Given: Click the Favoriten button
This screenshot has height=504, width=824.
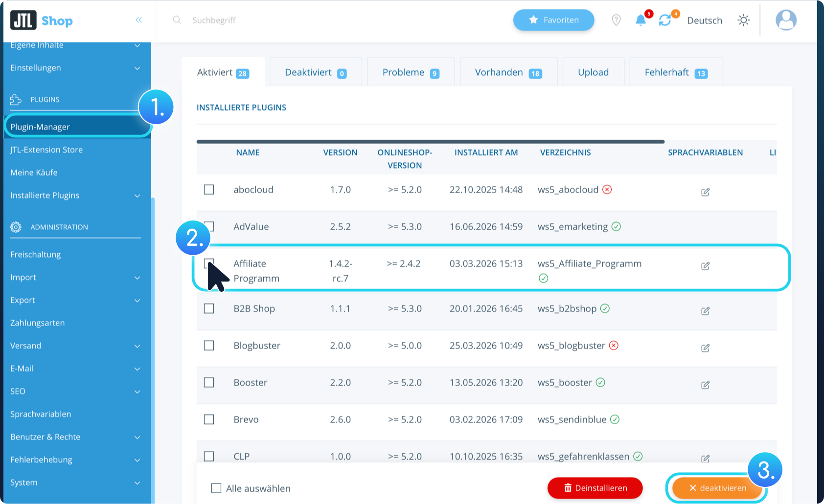Looking at the screenshot, I should pyautogui.click(x=554, y=20).
